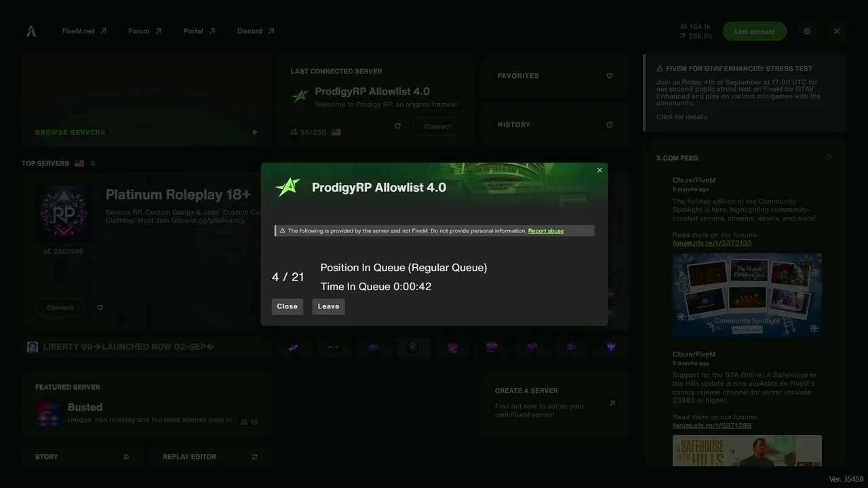
Task: Start Story mode
Action: point(82,457)
